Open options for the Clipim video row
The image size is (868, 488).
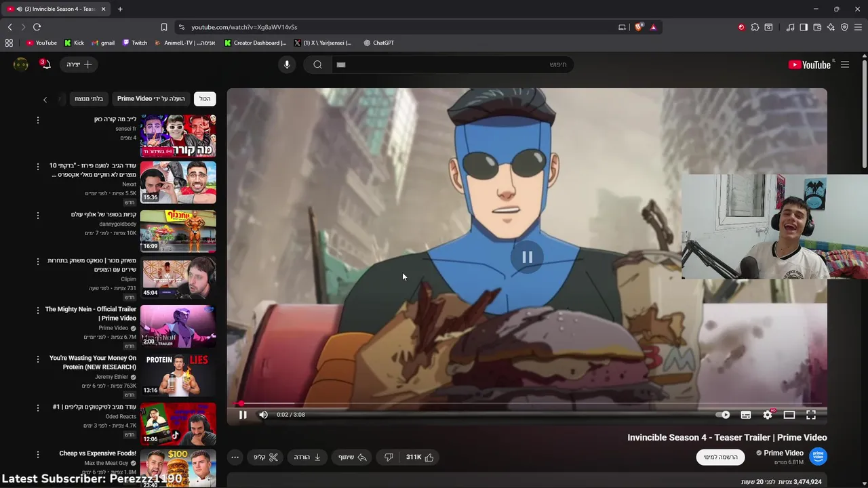pos(38,261)
